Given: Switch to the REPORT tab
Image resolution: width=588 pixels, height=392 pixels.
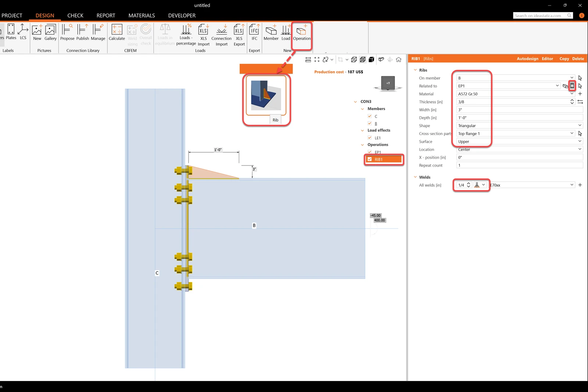Looking at the screenshot, I should (106, 15).
